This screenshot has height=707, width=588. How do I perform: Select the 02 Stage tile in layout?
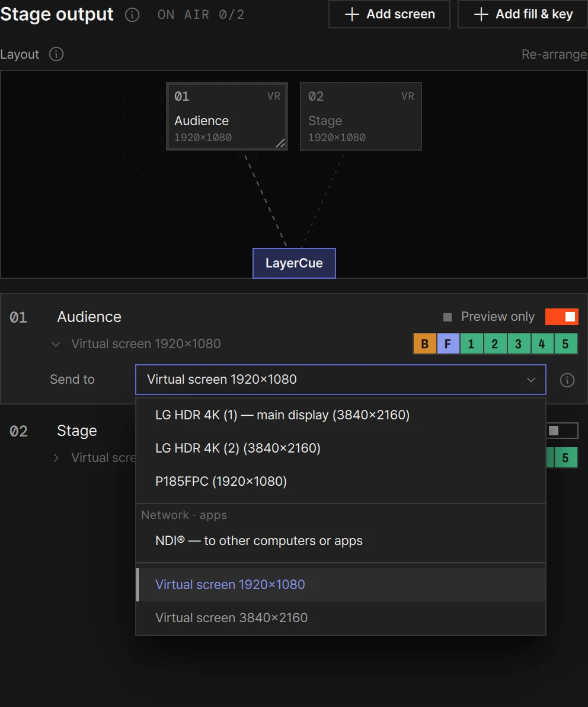361,116
